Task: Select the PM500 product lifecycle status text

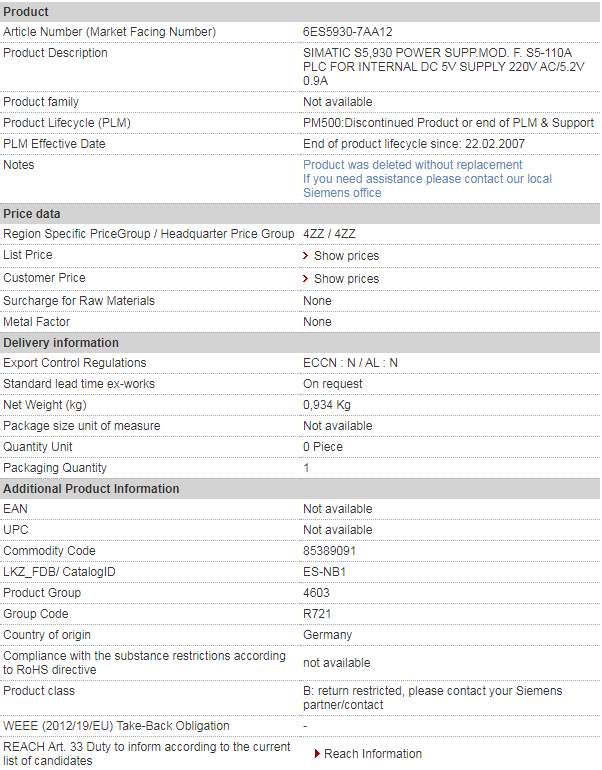Action: [448, 123]
